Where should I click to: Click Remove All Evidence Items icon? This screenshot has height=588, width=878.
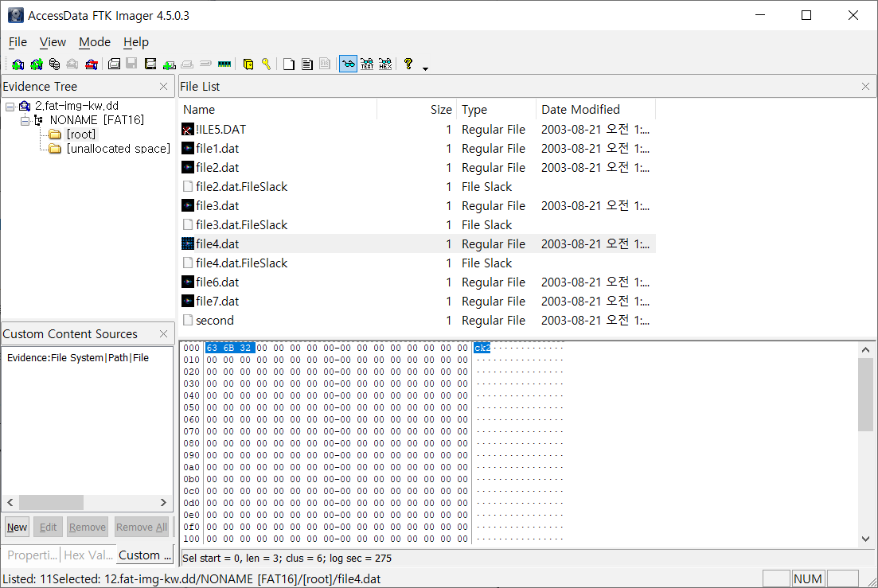pos(92,64)
